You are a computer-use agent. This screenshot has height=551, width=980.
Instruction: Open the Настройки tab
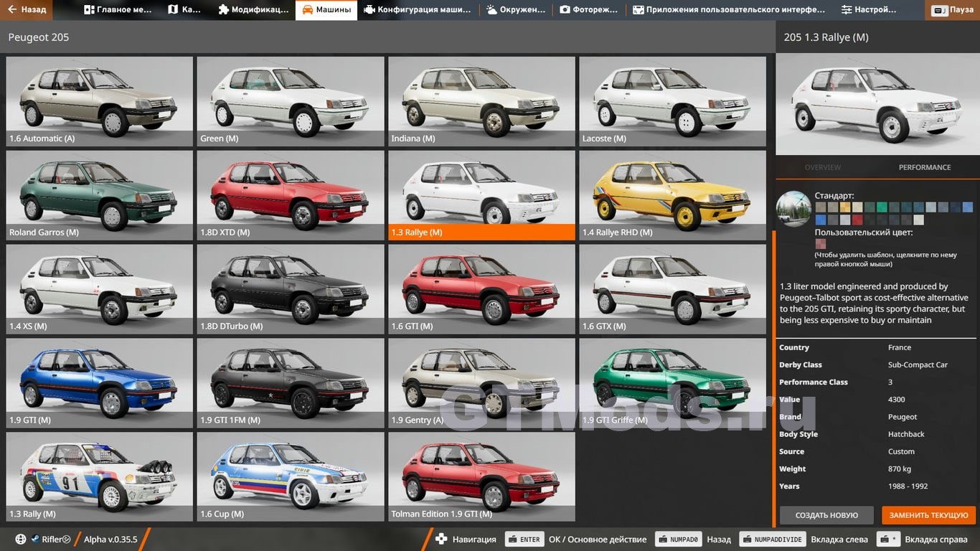(x=869, y=10)
